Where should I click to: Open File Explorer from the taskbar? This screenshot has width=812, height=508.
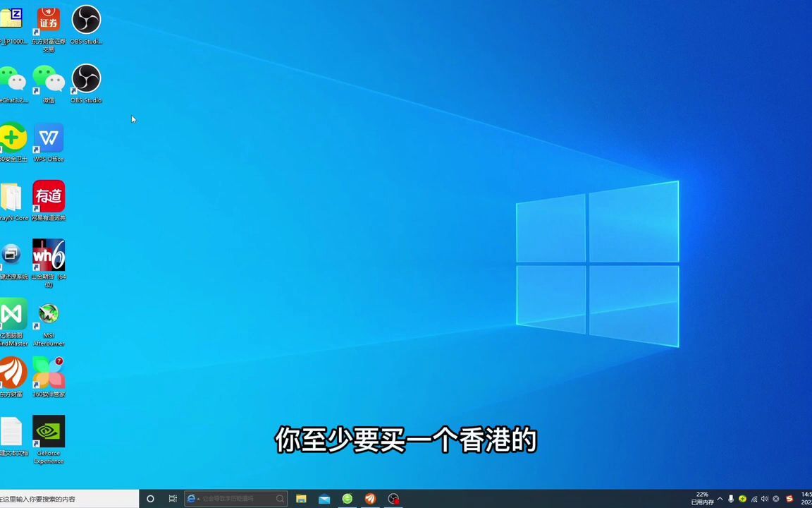pos(302,499)
